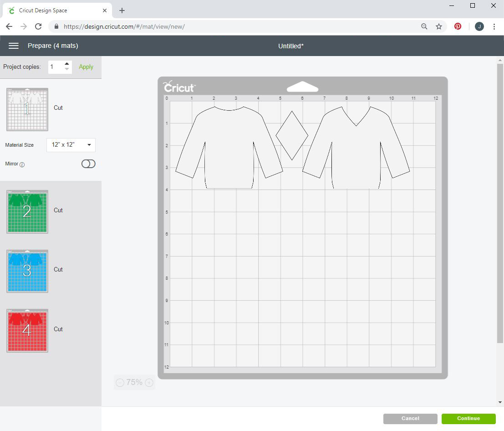Click the Untitled* project title
Image resolution: width=504 pixels, height=431 pixels.
click(x=291, y=46)
